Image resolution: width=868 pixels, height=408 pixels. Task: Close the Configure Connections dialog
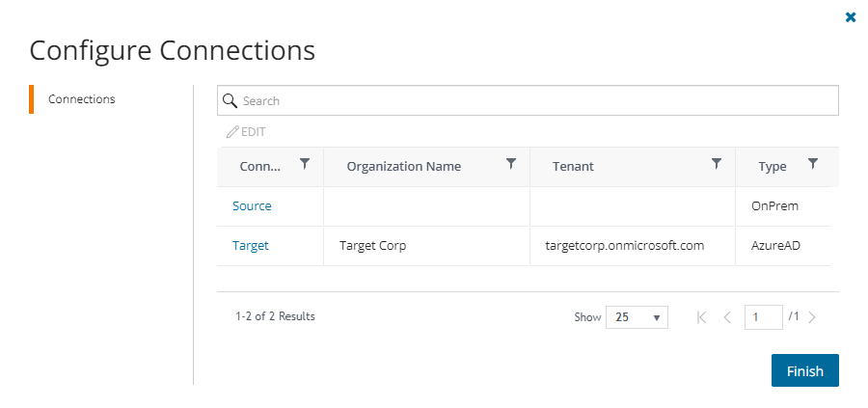851,17
